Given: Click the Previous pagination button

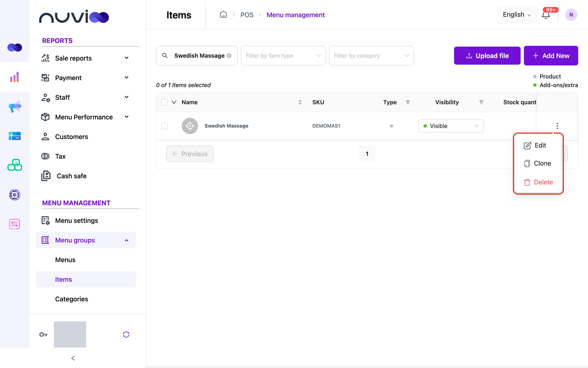Looking at the screenshot, I should click(x=190, y=154).
